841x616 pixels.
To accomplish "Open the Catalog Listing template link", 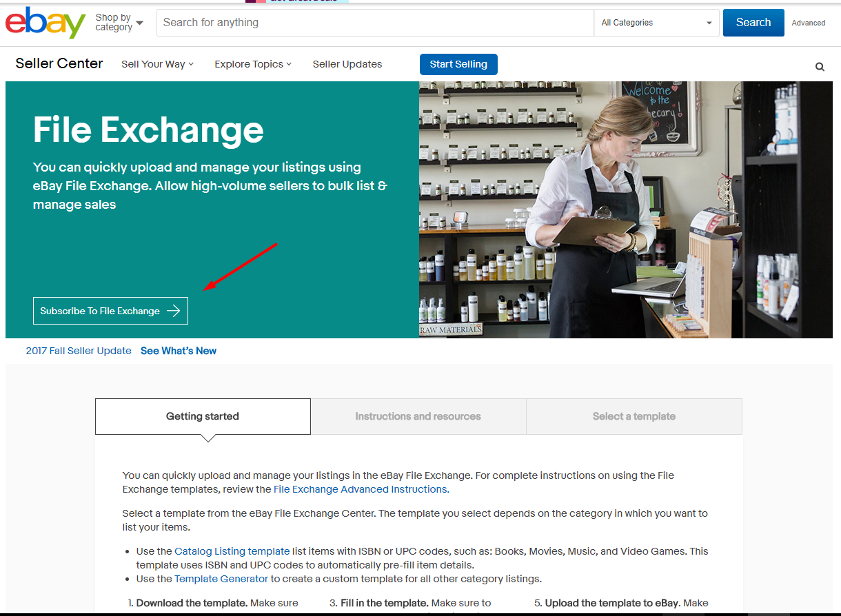I will tap(232, 551).
